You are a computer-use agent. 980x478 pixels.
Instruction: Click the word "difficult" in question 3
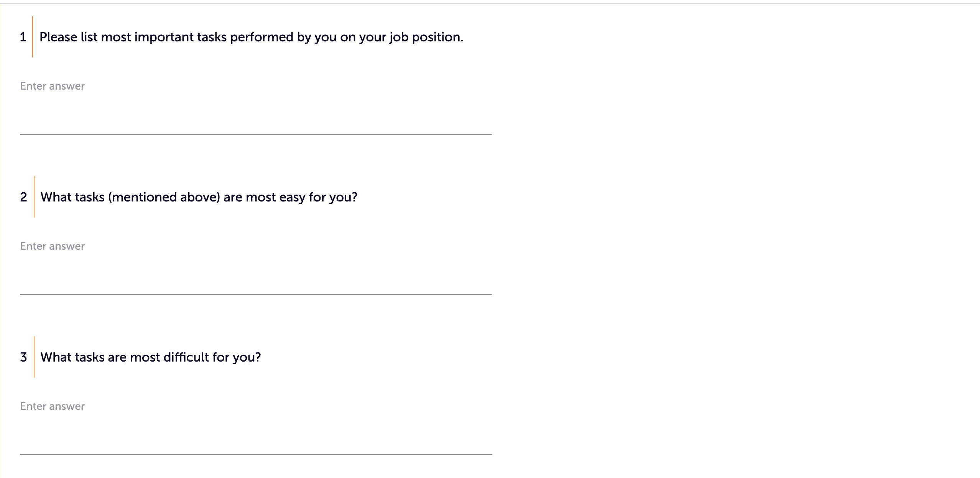[186, 357]
